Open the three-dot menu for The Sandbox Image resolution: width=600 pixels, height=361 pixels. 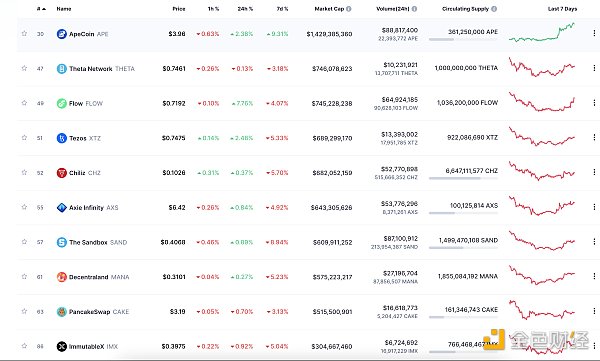(x=594, y=242)
